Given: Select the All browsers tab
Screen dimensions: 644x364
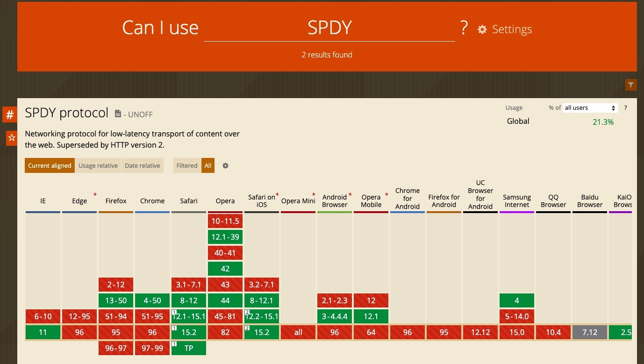Looking at the screenshot, I should pos(208,165).
